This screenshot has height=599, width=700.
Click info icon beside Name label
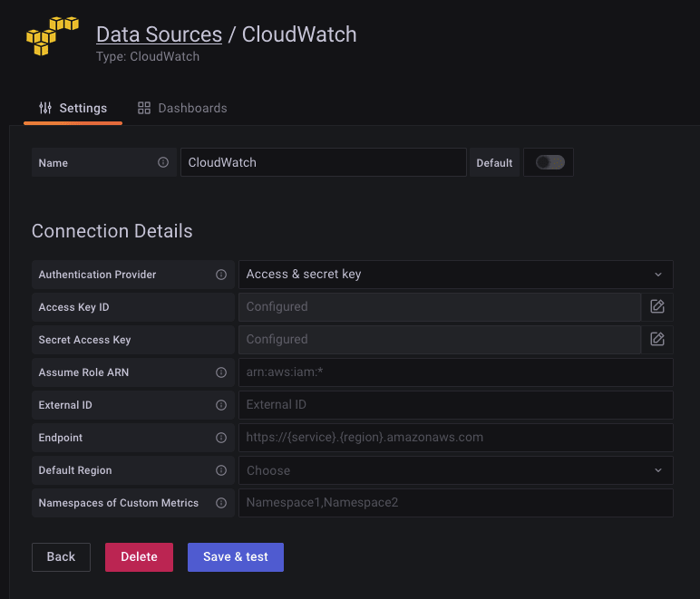click(163, 162)
